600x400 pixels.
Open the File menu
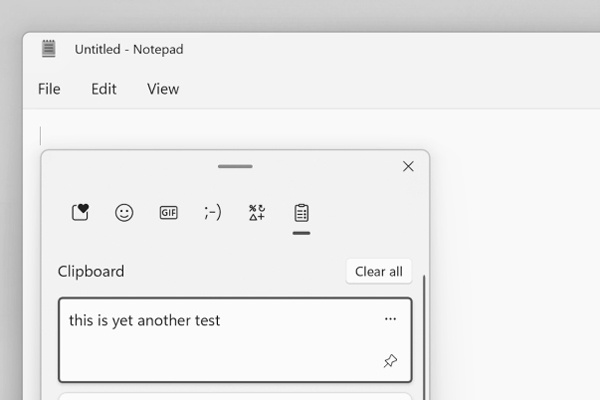tap(49, 89)
